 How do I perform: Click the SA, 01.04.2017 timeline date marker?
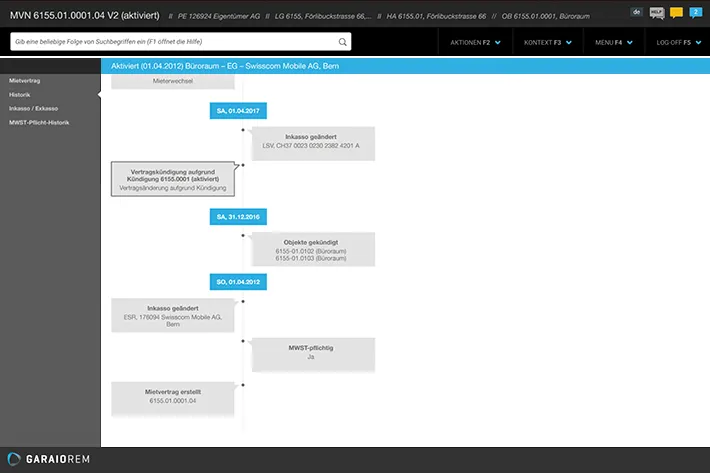pyautogui.click(x=238, y=110)
